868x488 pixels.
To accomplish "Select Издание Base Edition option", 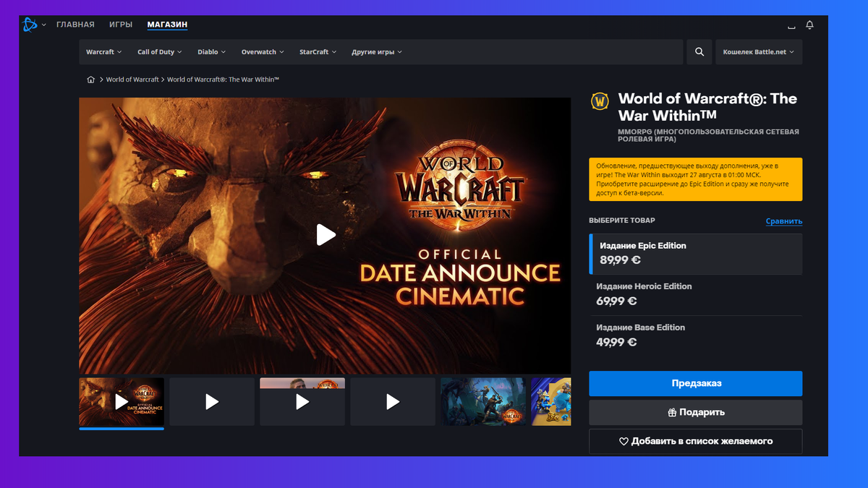I will tap(695, 335).
